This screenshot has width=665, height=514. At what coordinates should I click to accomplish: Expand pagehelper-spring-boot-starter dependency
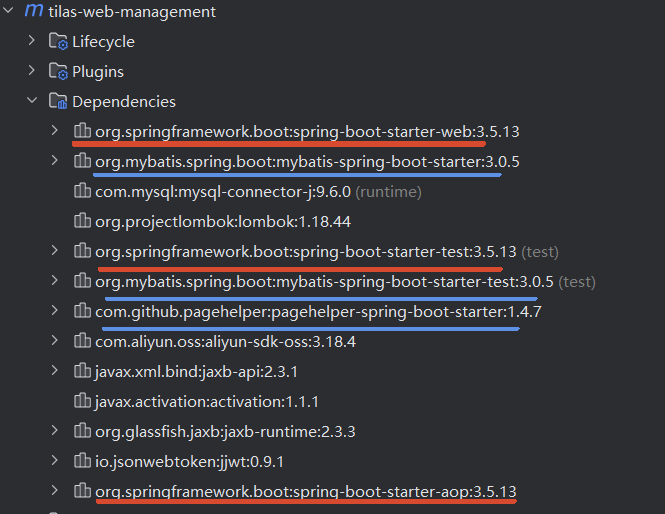pyautogui.click(x=54, y=310)
